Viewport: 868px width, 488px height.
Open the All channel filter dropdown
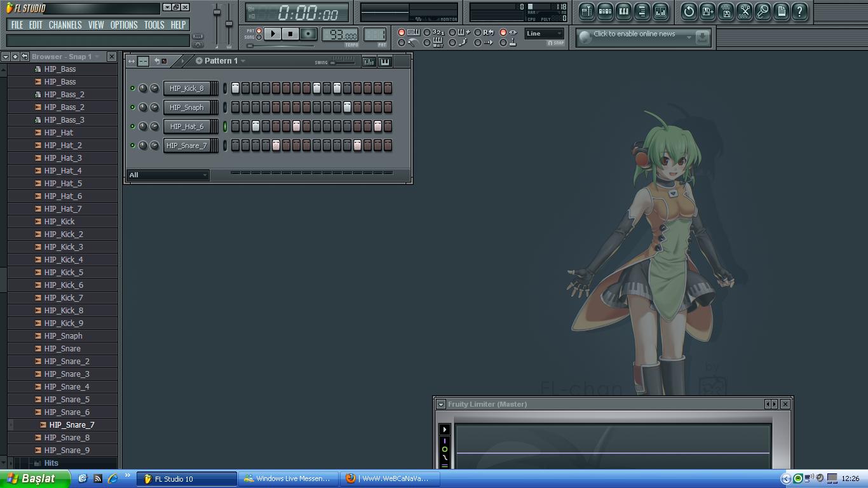[x=168, y=175]
